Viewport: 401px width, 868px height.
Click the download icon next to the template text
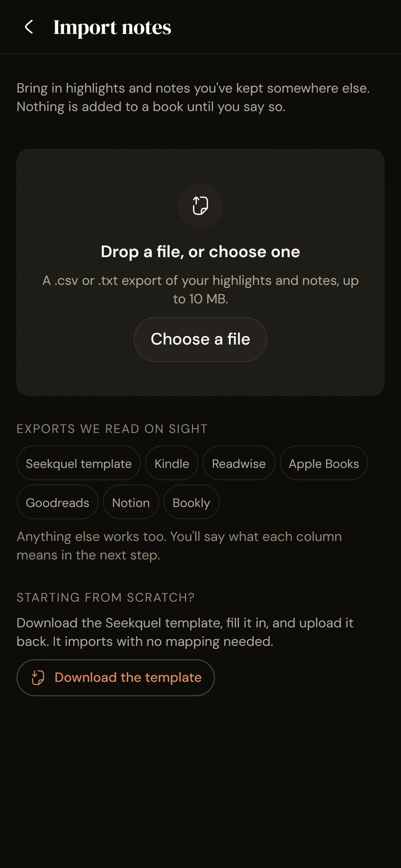click(x=38, y=678)
